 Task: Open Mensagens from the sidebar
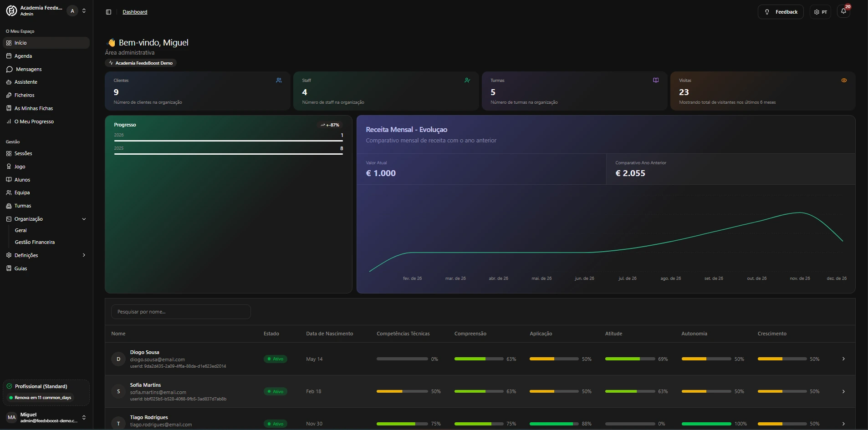[x=28, y=69]
